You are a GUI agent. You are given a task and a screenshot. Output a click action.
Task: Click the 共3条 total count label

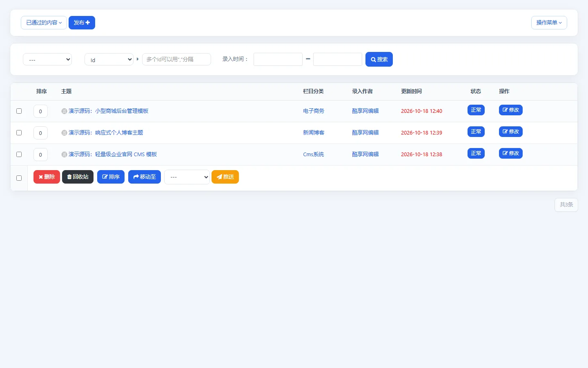(566, 205)
